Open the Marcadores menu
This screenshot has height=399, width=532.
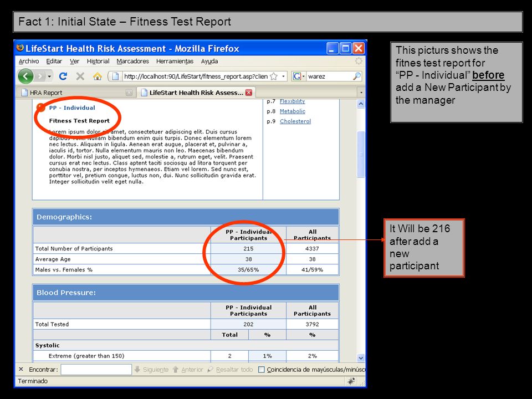click(x=132, y=61)
